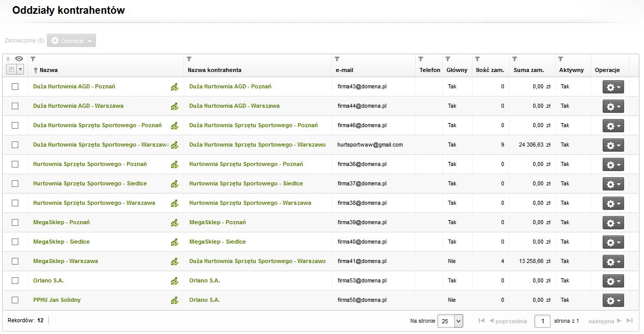Open the Na stronie 25 records dropdown
Screen dimensions: 644x334
tap(451, 321)
